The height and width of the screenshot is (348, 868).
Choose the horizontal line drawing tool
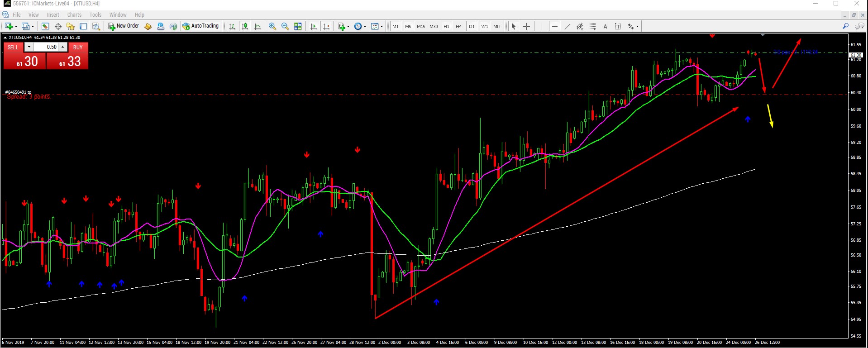click(554, 26)
